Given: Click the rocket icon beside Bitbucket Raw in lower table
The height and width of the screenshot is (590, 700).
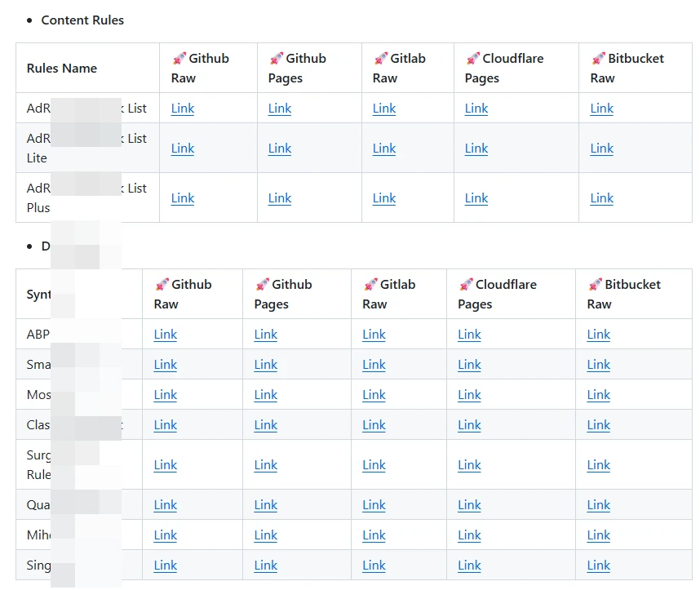Looking at the screenshot, I should point(595,285).
